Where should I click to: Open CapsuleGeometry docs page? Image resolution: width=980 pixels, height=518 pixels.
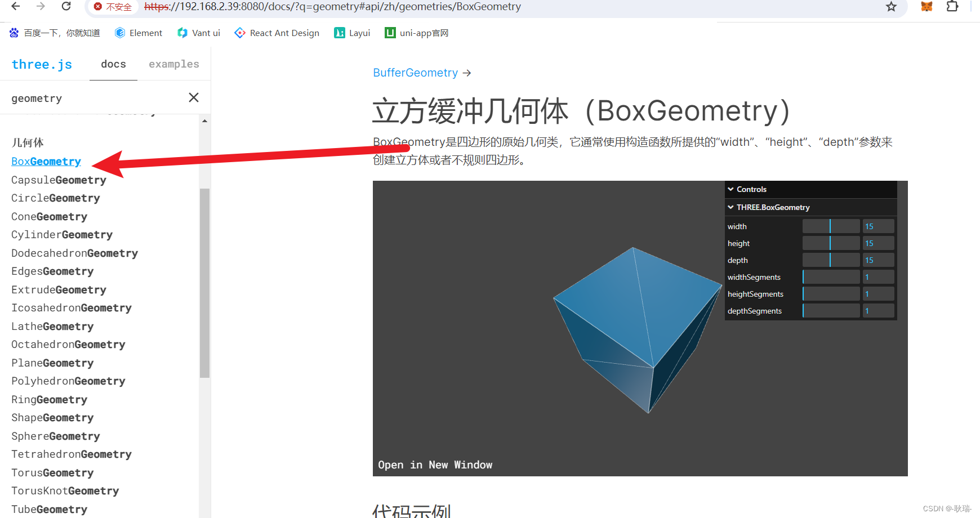(x=59, y=180)
